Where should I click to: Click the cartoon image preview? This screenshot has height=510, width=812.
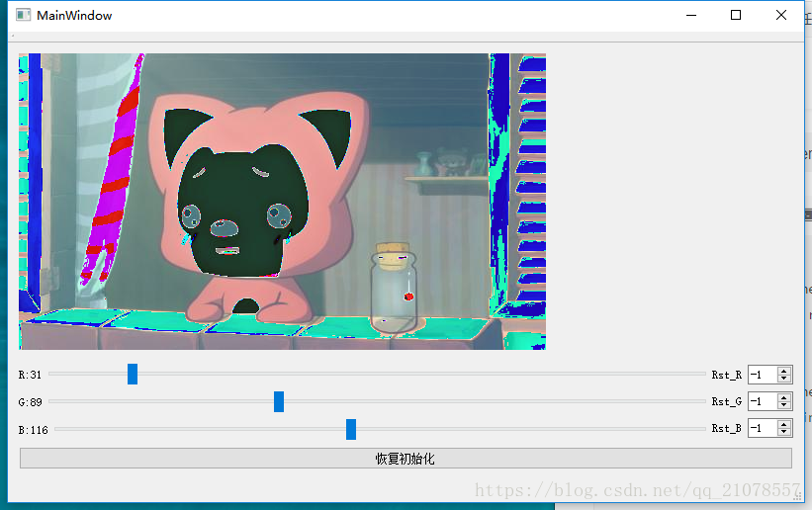(x=282, y=202)
